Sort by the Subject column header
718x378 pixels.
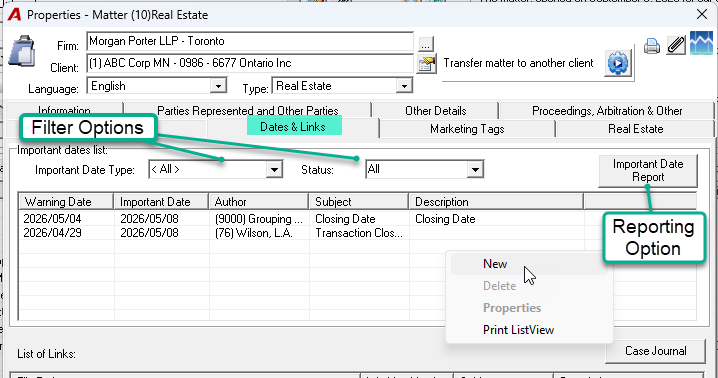pos(359,202)
